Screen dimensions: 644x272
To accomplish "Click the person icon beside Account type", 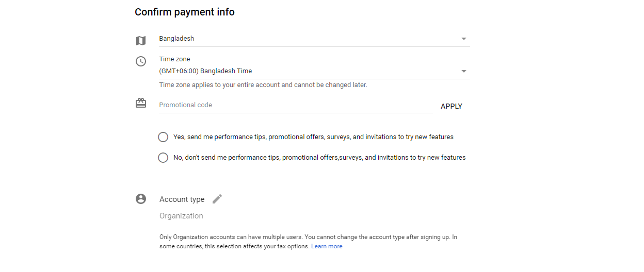I will pyautogui.click(x=141, y=199).
